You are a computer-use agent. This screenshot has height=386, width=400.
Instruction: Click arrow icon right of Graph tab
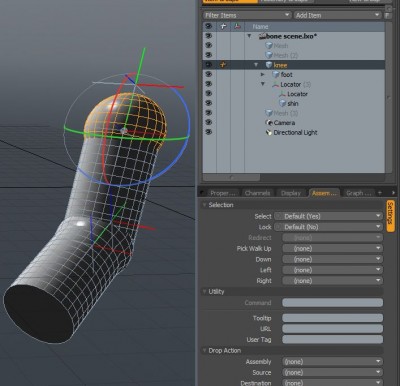click(393, 193)
